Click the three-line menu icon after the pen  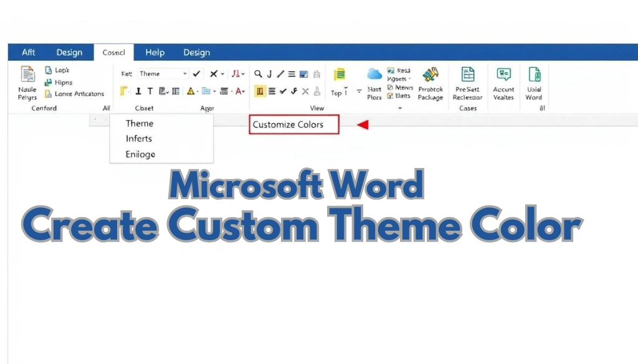(x=292, y=74)
